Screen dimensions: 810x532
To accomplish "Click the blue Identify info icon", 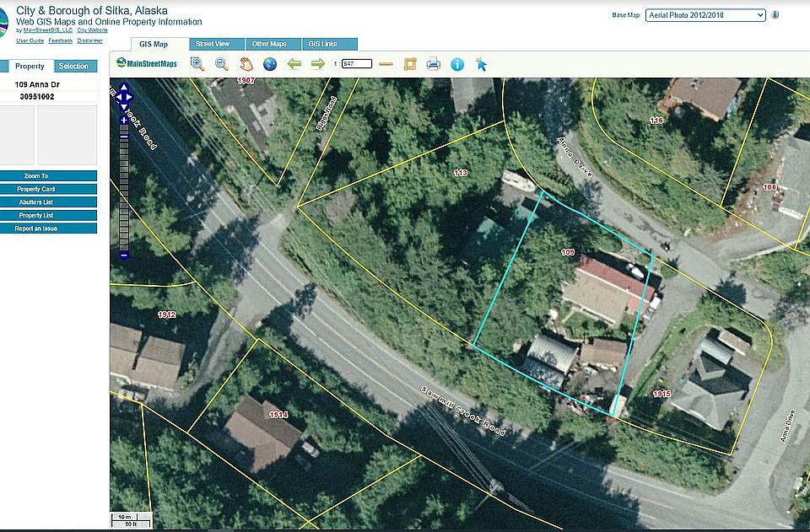I will 457,64.
